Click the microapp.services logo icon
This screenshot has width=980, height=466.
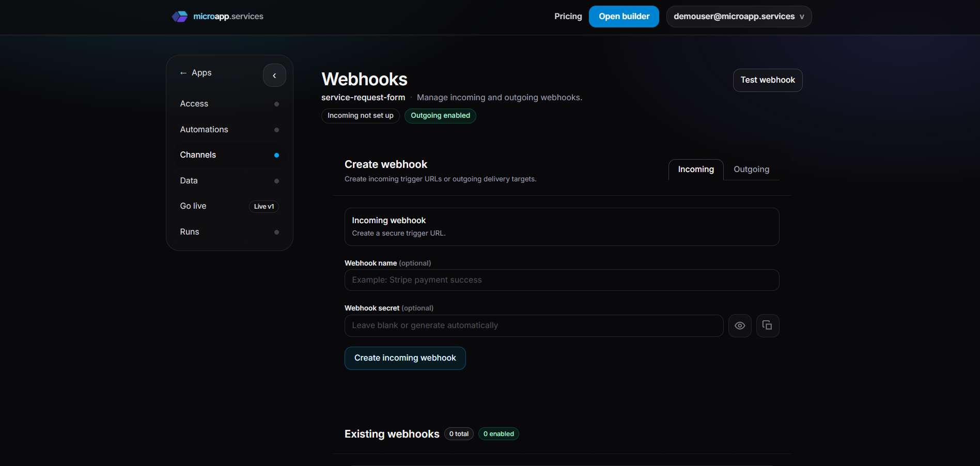click(x=180, y=16)
